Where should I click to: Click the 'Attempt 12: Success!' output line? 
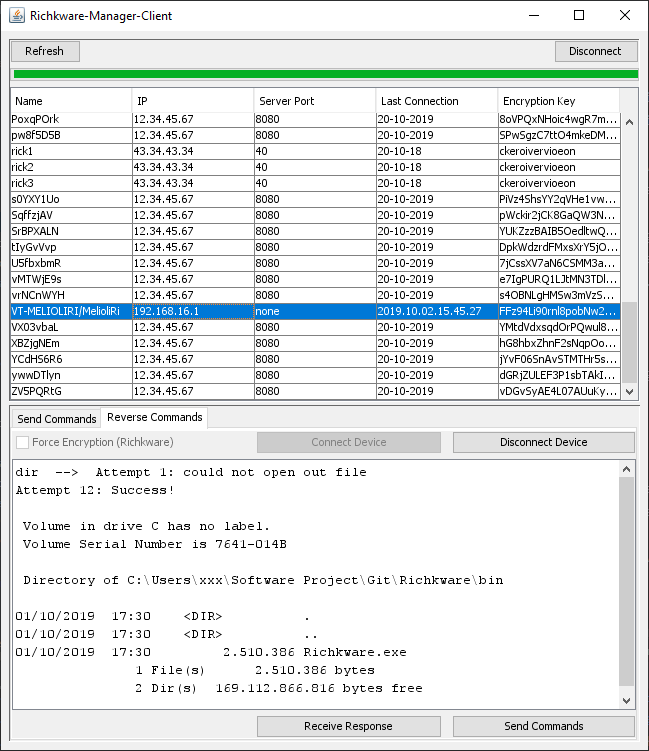coord(95,490)
